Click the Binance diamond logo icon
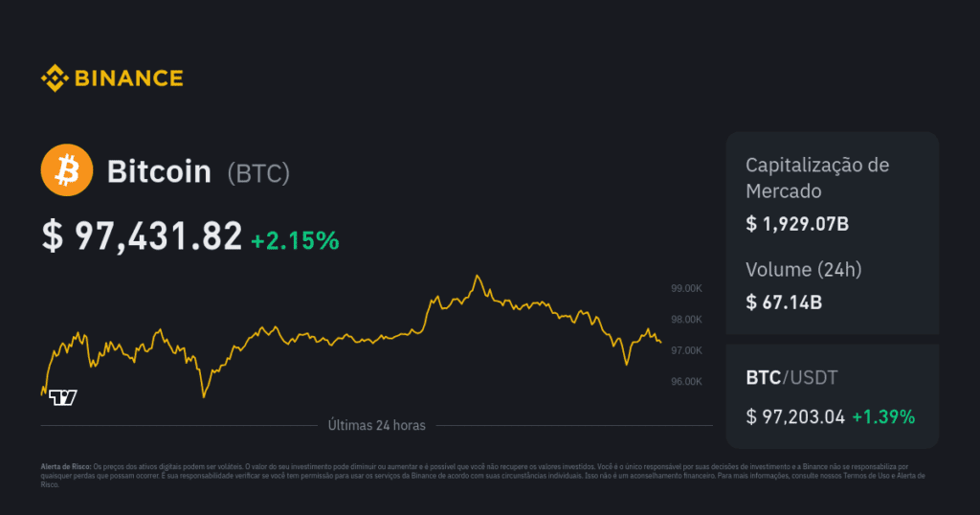This screenshot has height=515, width=980. point(54,78)
